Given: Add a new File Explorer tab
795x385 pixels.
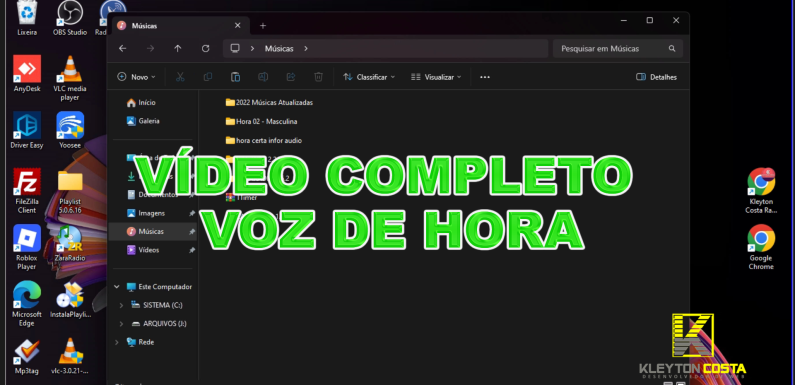Looking at the screenshot, I should pyautogui.click(x=263, y=26).
